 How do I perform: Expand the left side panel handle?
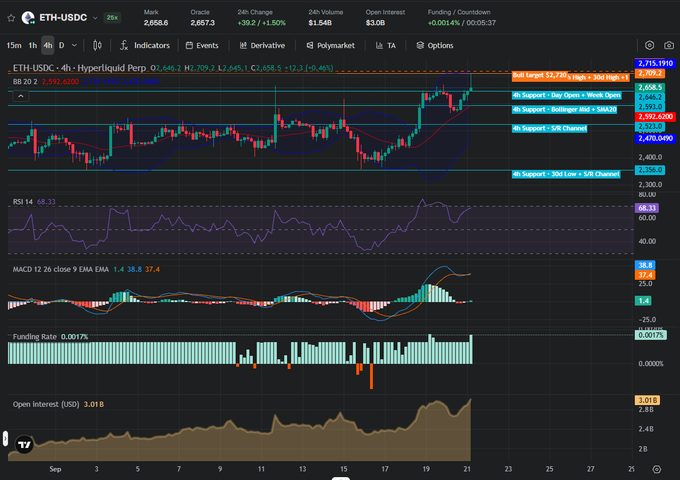5,438
